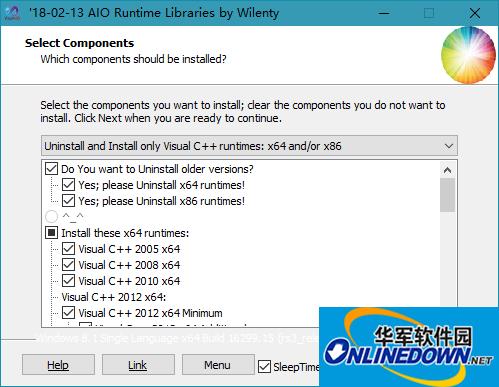
Task: Uncheck Visual C++ 2010 x64
Action: 68,281
